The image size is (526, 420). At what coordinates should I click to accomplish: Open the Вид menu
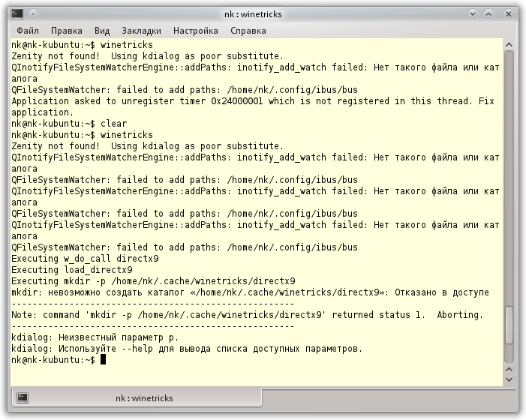click(x=102, y=31)
